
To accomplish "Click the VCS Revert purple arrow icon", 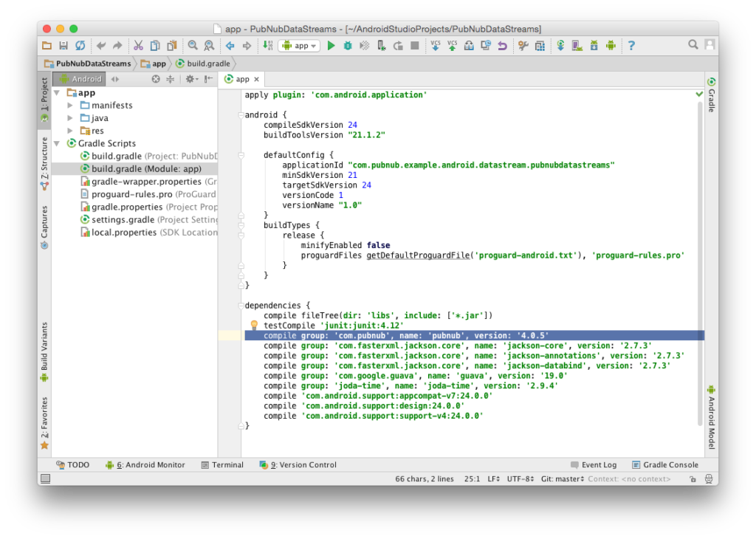I will [502, 46].
